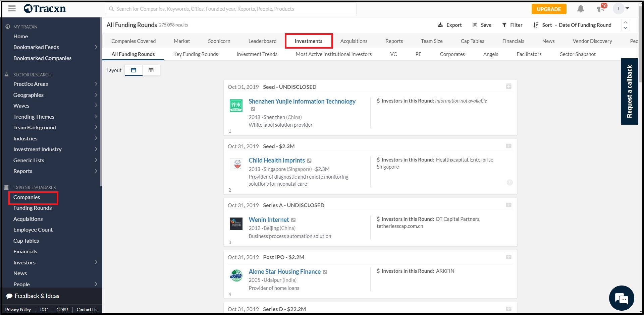Screen dimensions: 644x315
Task: Open the live chat bubble icon
Action: pyautogui.click(x=622, y=298)
